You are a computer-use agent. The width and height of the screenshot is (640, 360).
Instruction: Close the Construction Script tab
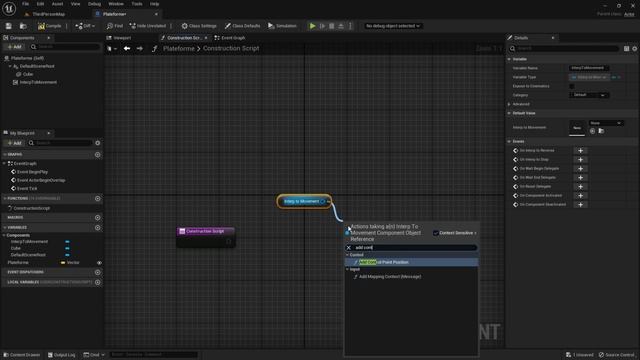pos(206,38)
